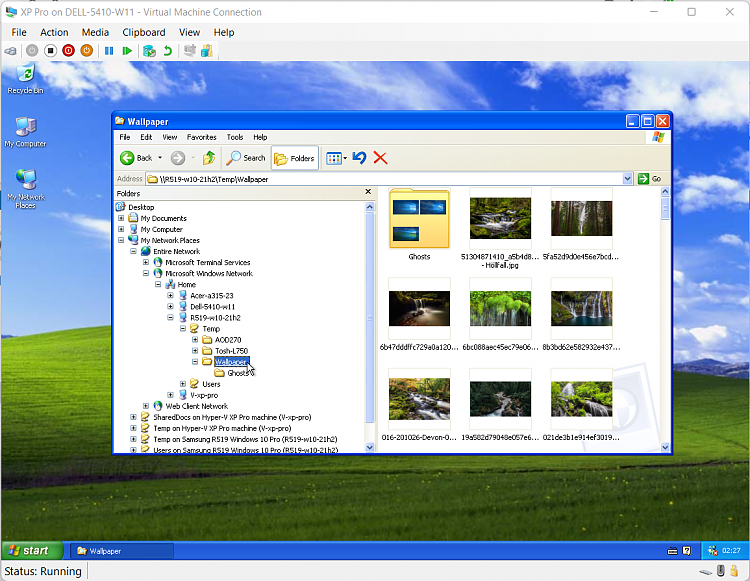Expand Microsoft Terminal Services node
This screenshot has height=581, width=750.
146,262
